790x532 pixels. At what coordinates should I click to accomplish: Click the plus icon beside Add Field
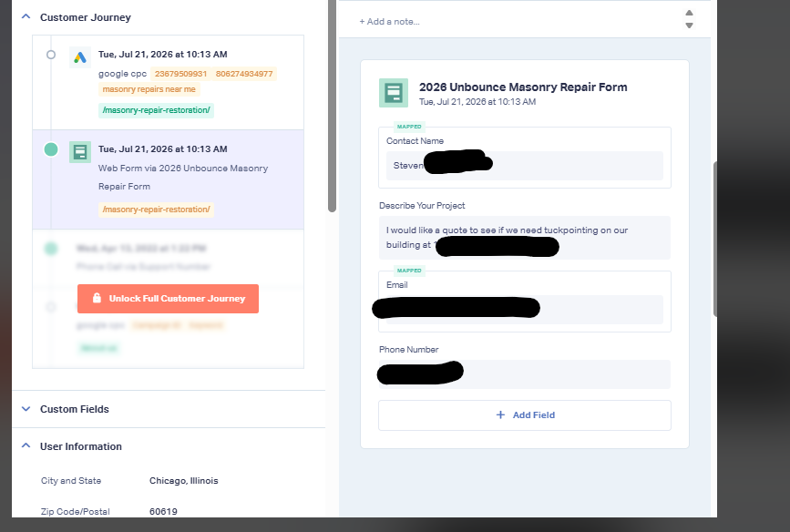(x=500, y=414)
